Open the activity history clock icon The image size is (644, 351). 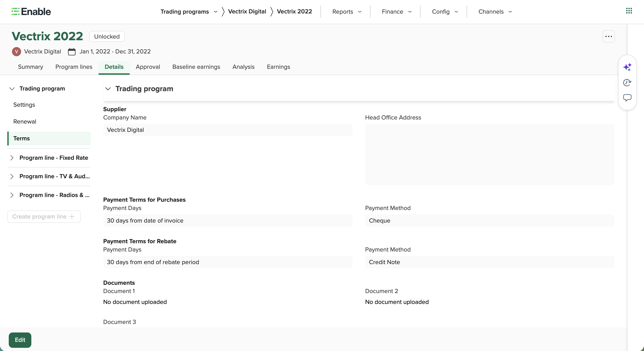[x=627, y=82]
